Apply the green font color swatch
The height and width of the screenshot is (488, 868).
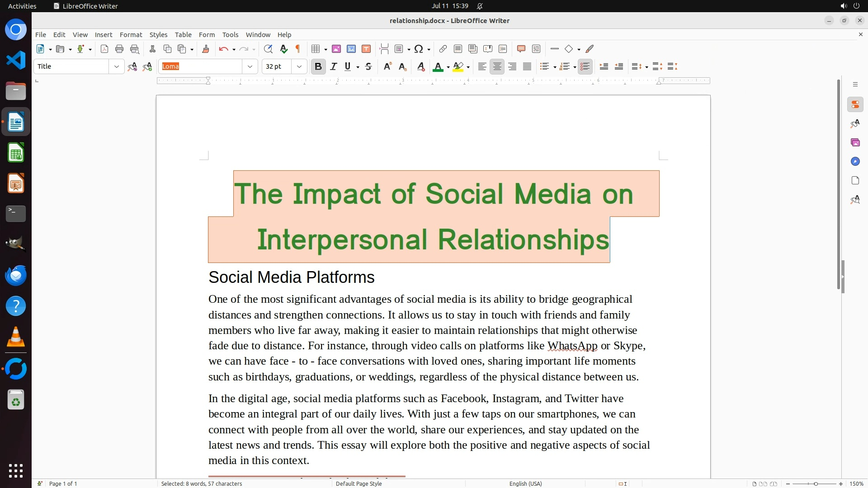(438, 67)
